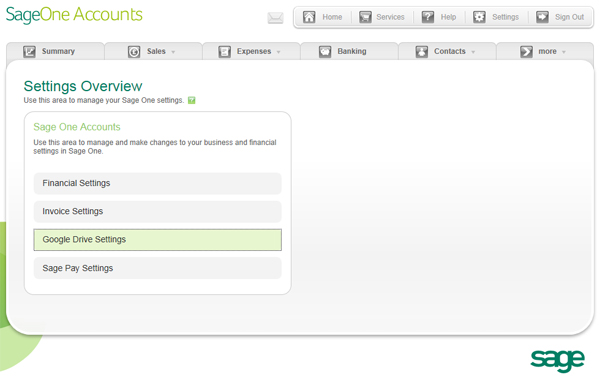Click Sign Out link
Viewport: 600px width, 380px height.
(x=569, y=17)
